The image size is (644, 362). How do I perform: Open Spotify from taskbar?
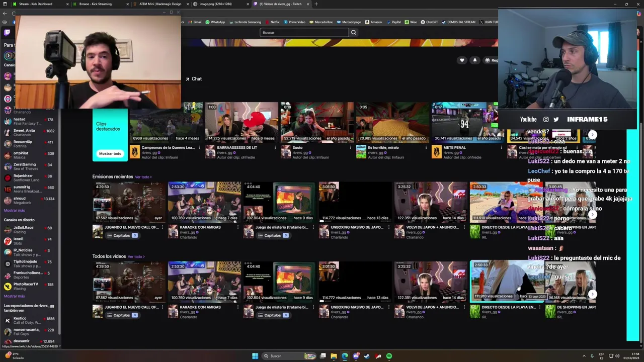[x=389, y=356]
